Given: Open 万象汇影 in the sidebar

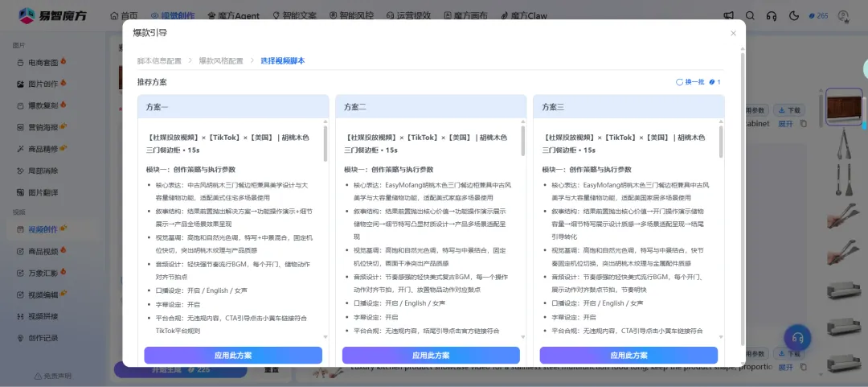Looking at the screenshot, I should point(43,273).
